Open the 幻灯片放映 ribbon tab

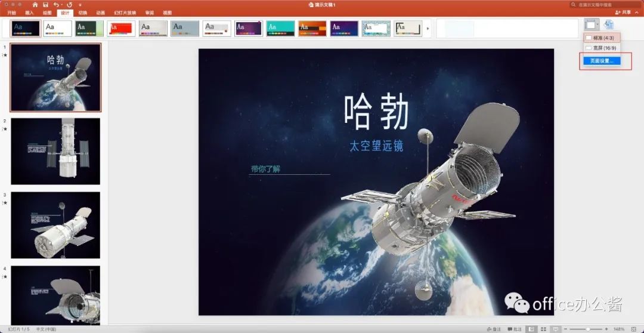tap(125, 13)
